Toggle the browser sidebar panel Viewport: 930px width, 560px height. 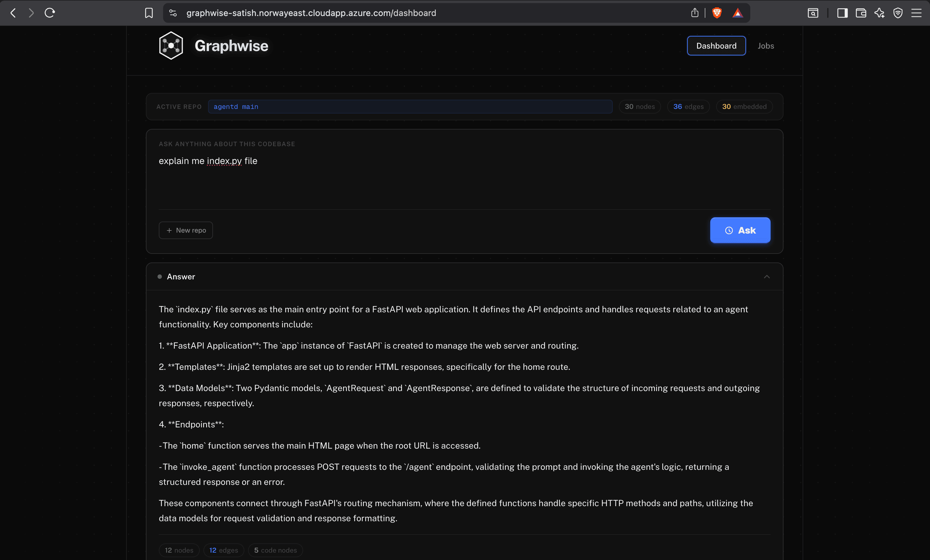coord(842,13)
